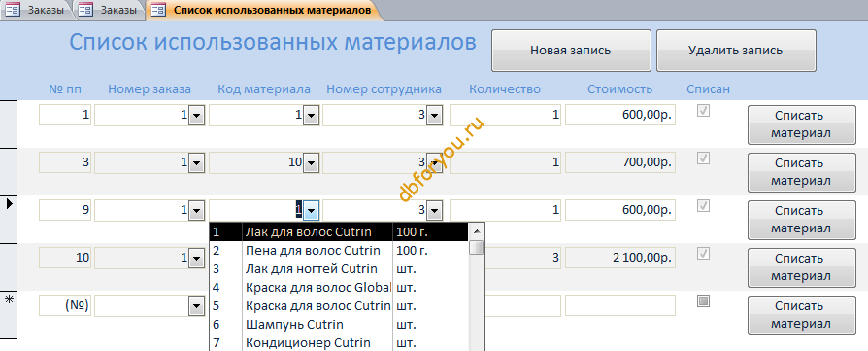Screen dimensions: 868x351
Task: Click the Стоимость field showing 700,00р.
Action: point(620,163)
